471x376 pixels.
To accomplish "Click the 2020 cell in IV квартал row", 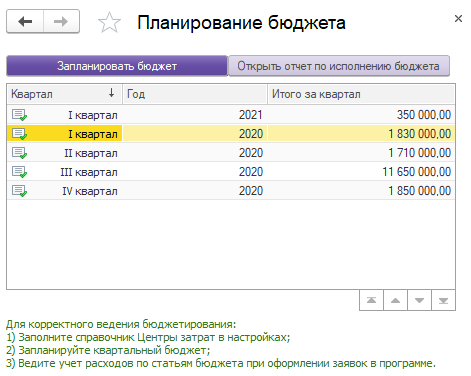I will pyautogui.click(x=195, y=191).
